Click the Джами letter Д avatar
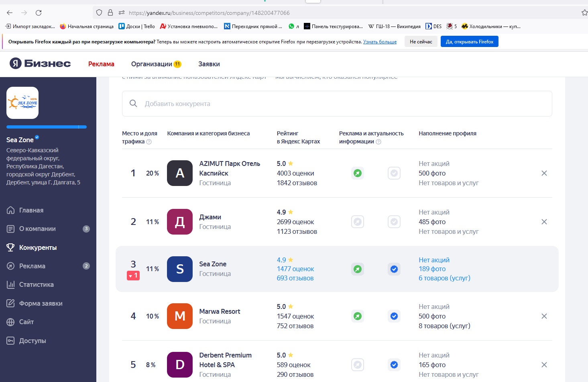This screenshot has height=382, width=588. pos(180,222)
